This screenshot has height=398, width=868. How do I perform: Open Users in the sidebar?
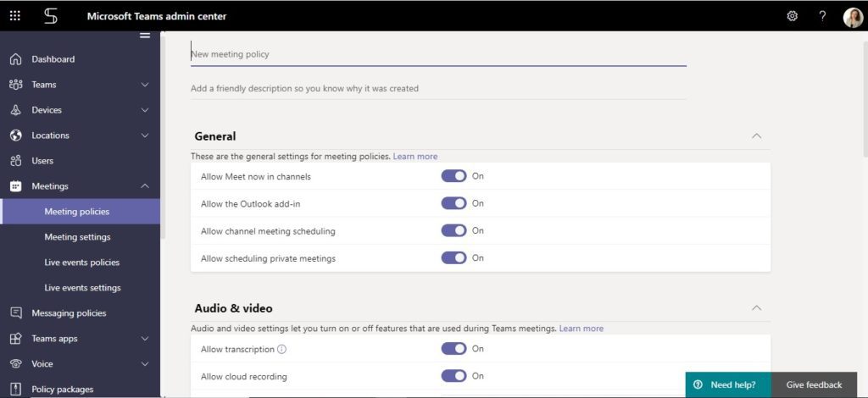[81, 161]
